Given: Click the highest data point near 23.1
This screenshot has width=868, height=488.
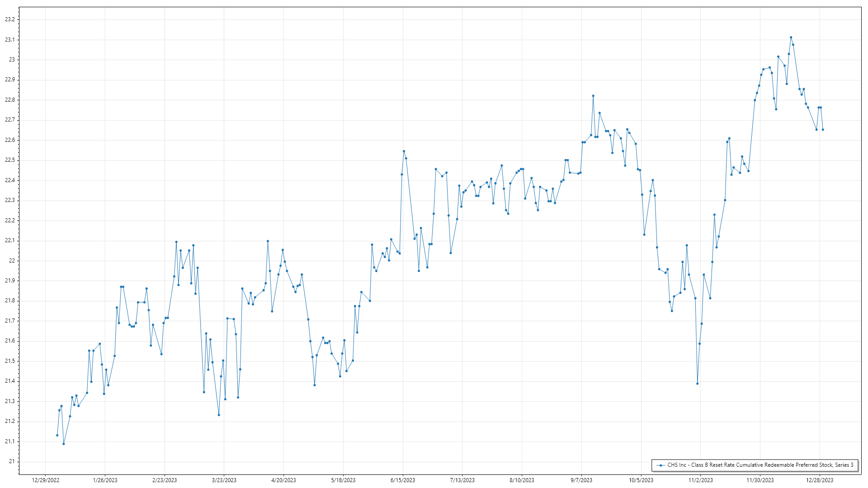Looking at the screenshot, I should (791, 38).
